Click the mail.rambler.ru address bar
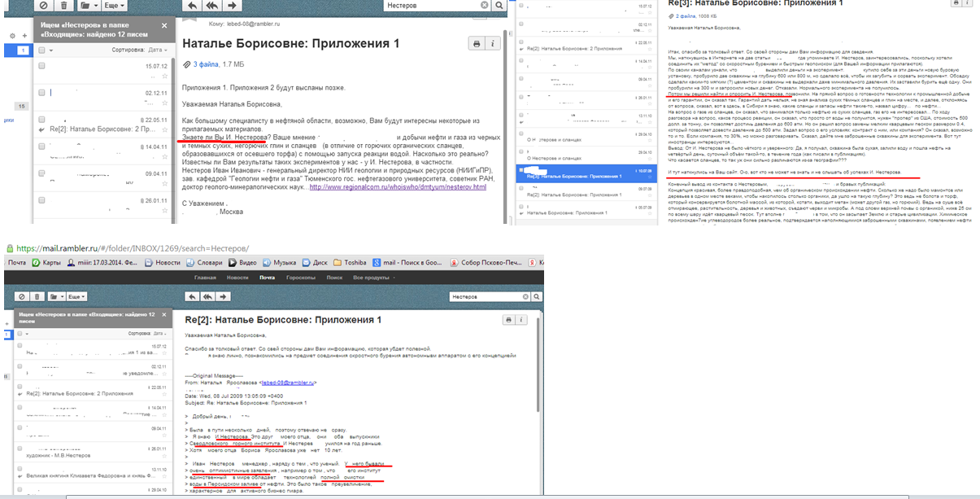 [x=132, y=248]
